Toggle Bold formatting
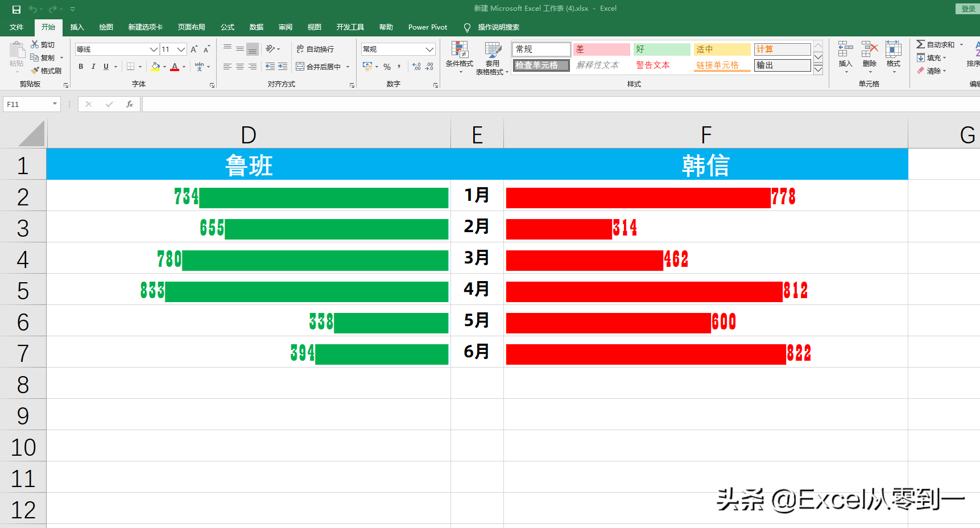 [x=81, y=67]
